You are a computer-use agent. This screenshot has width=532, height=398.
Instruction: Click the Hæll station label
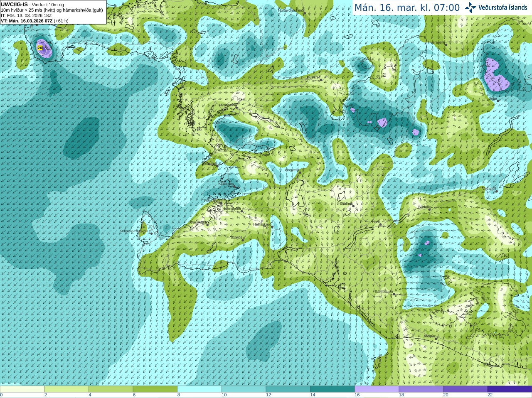(376, 222)
